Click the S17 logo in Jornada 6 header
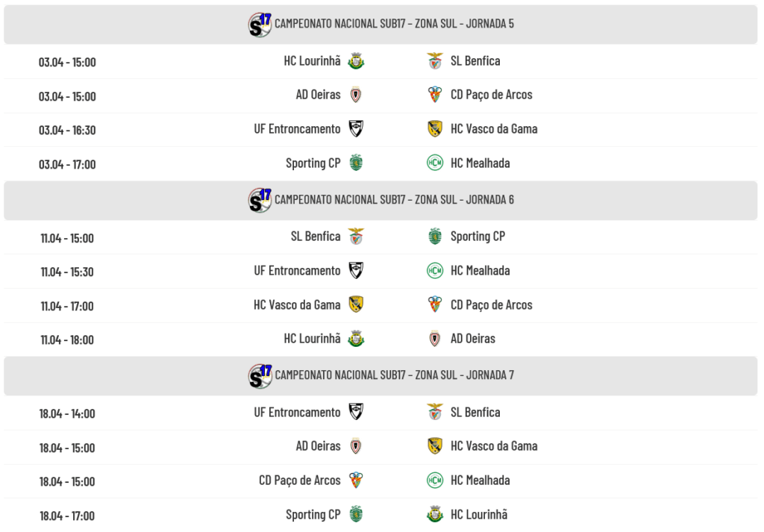This screenshot has width=764, height=532. coord(260,200)
